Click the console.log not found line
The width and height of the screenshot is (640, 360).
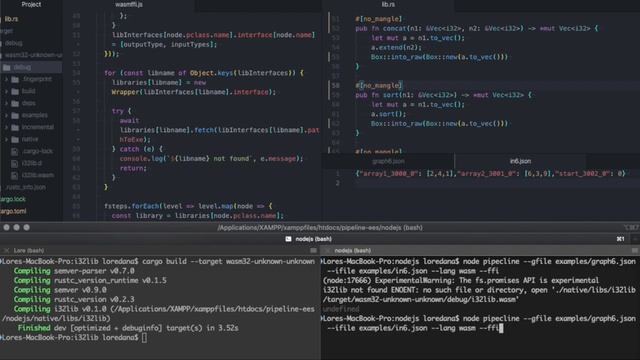click(x=211, y=159)
